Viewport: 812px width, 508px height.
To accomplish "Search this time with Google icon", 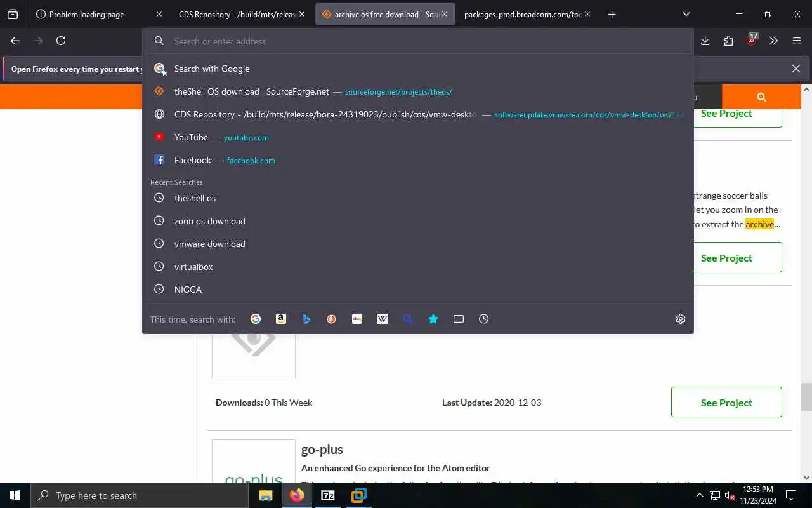I will click(256, 319).
